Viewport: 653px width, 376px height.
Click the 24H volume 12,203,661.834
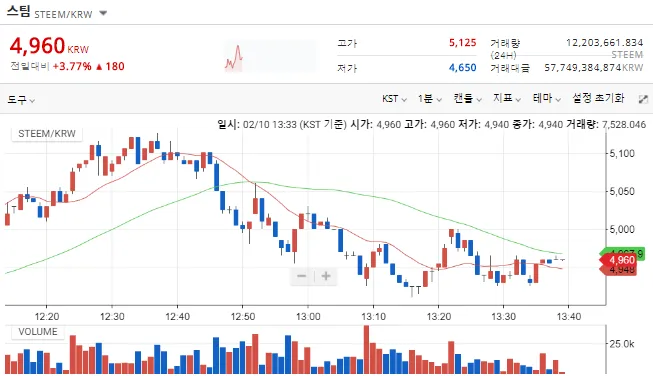click(604, 42)
